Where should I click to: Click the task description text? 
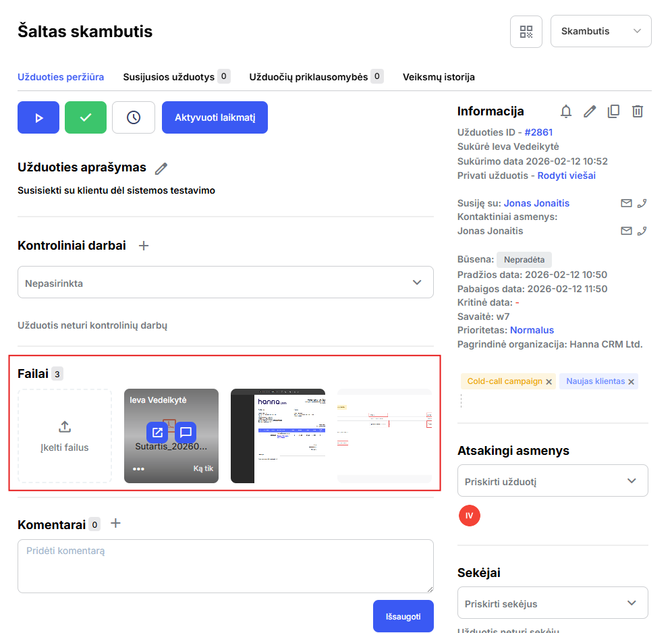[116, 190]
